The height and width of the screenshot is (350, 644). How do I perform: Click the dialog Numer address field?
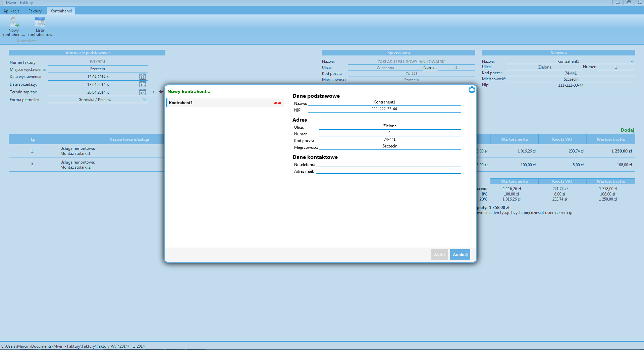[x=390, y=133]
